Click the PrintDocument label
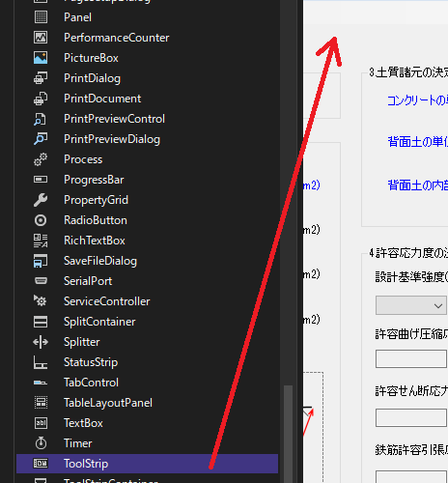Image resolution: width=448 pixels, height=483 pixels. (102, 99)
